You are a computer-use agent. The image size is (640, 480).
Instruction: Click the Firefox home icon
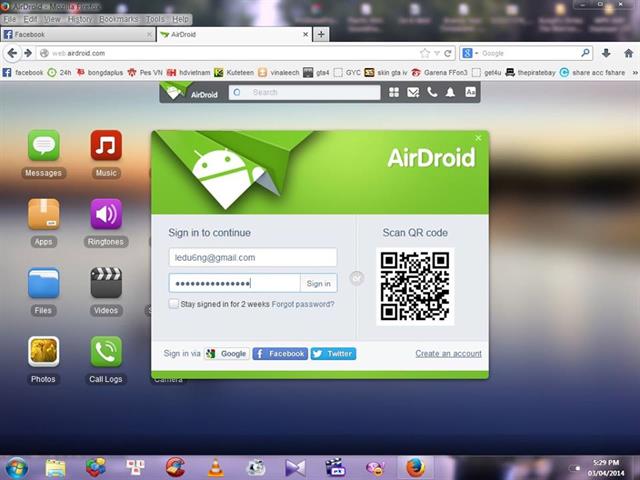(x=629, y=53)
